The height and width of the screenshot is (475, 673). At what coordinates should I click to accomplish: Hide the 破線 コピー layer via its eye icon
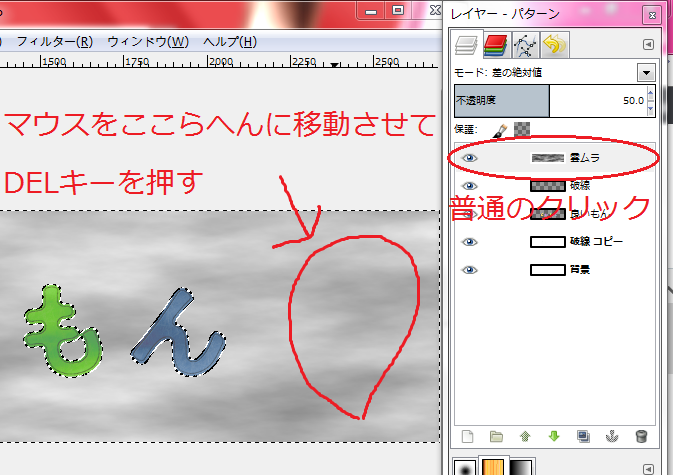tap(469, 242)
